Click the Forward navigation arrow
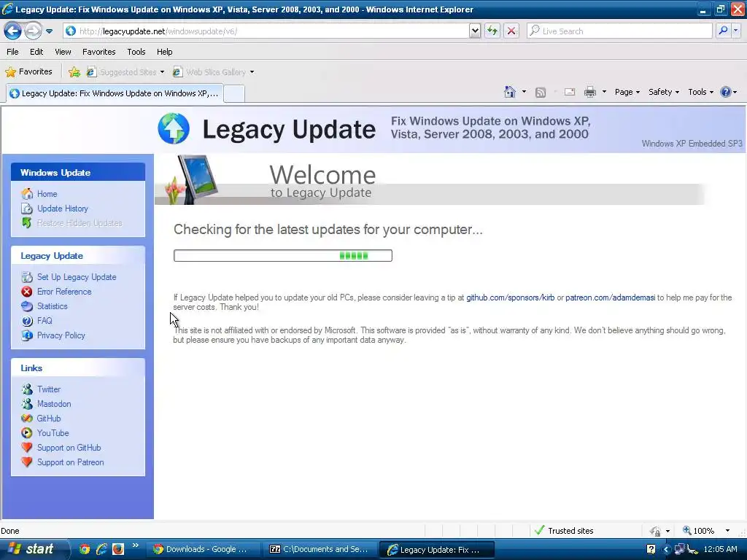This screenshot has height=560, width=747. click(x=33, y=31)
